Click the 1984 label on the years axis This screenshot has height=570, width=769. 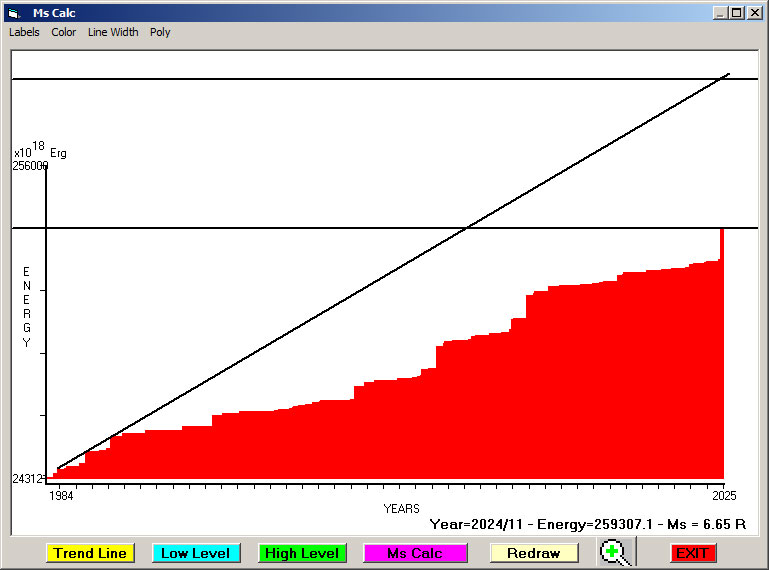61,495
